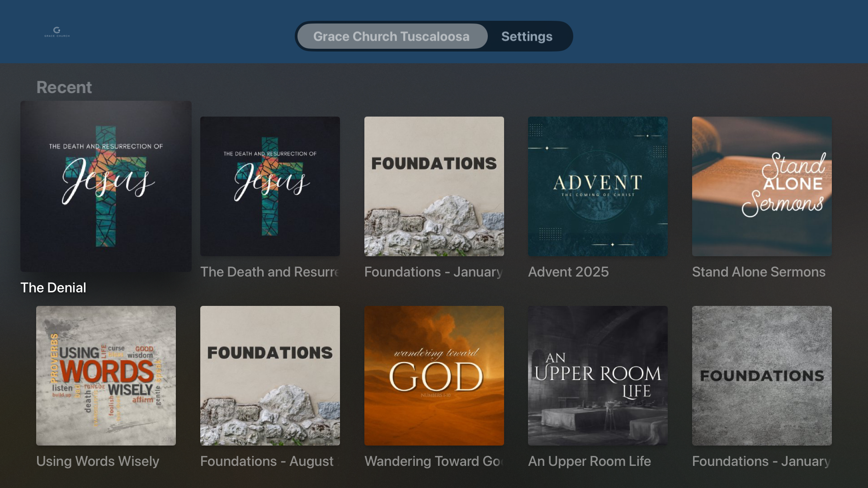
Task: Select the stone wall Foundations artwork above Foundations - January
Action: pos(434,186)
